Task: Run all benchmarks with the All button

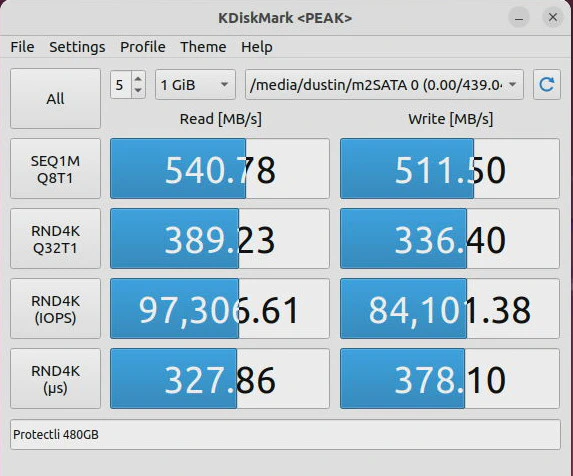Action: click(x=55, y=98)
